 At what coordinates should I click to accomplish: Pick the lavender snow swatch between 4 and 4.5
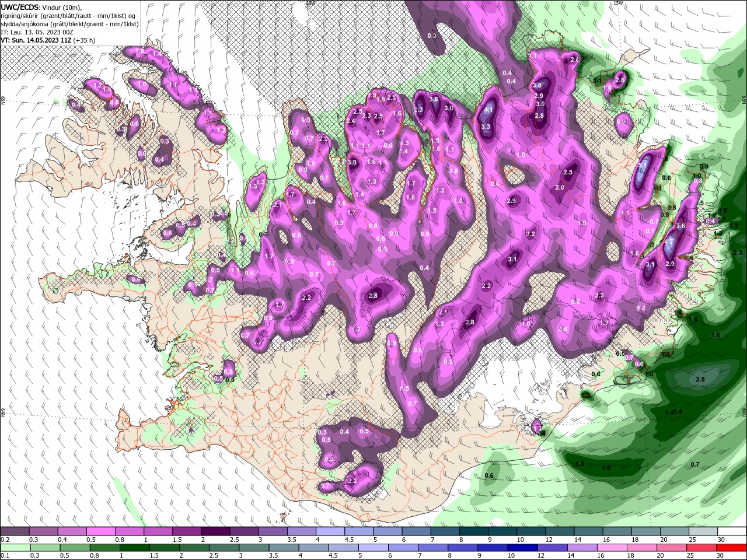click(x=330, y=531)
